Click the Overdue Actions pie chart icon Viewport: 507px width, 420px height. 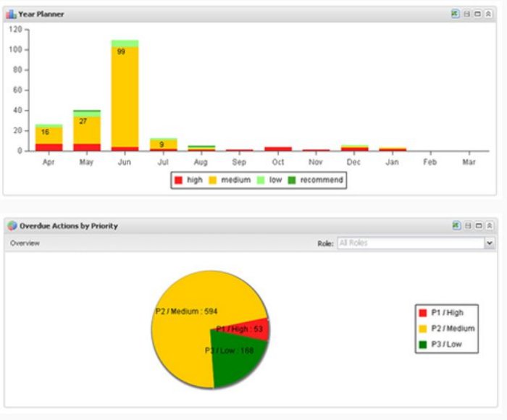[x=12, y=226]
